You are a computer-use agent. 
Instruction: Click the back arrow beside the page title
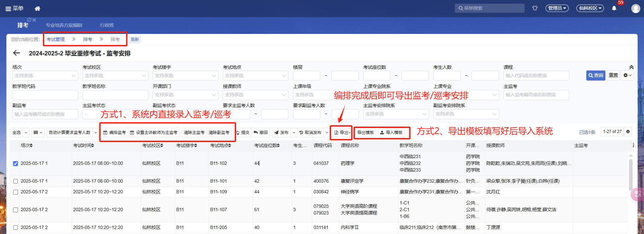tap(16, 53)
